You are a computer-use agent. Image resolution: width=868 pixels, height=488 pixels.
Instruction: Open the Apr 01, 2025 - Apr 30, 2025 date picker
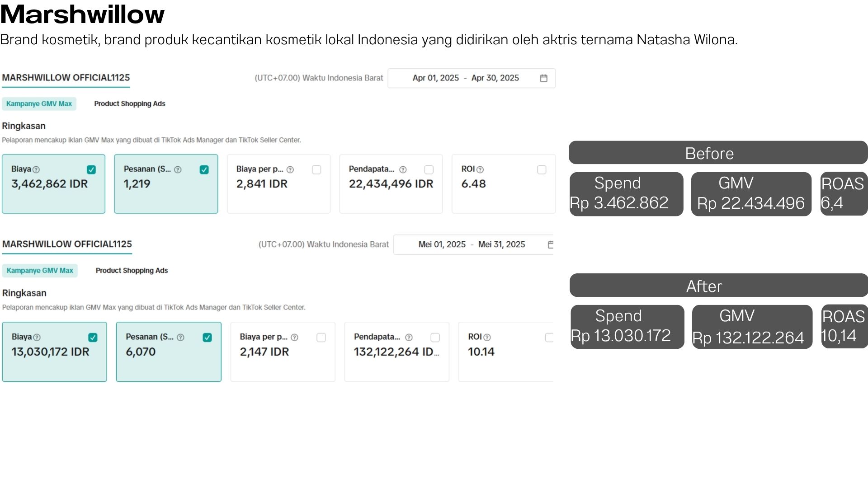click(472, 78)
